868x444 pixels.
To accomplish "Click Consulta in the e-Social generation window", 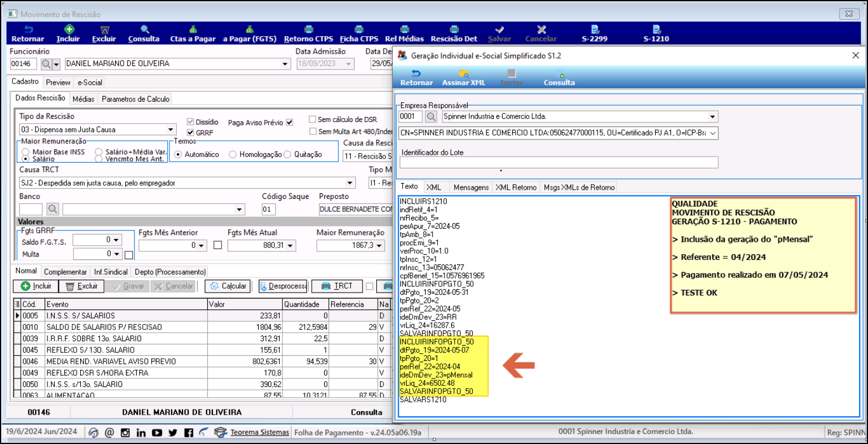I will 559,77.
